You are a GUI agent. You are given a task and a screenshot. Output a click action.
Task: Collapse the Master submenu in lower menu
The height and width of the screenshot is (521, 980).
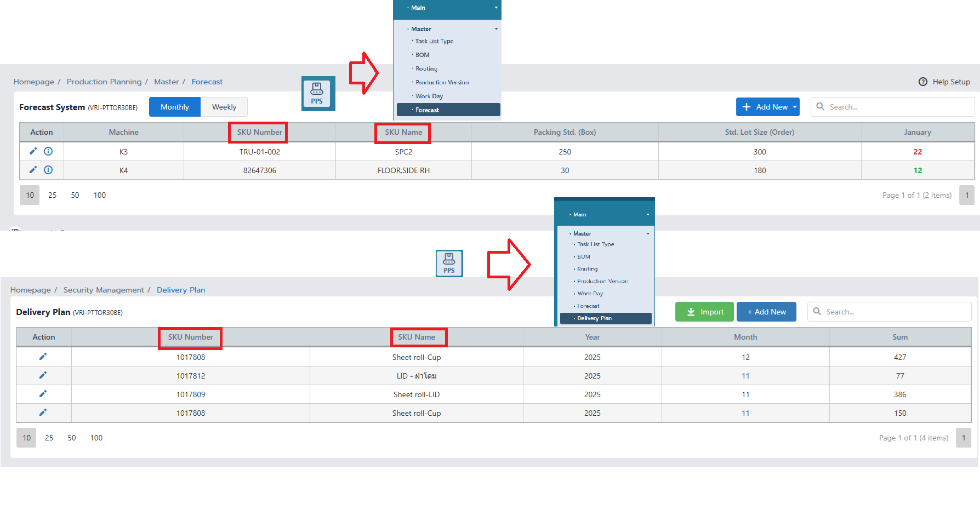point(647,234)
